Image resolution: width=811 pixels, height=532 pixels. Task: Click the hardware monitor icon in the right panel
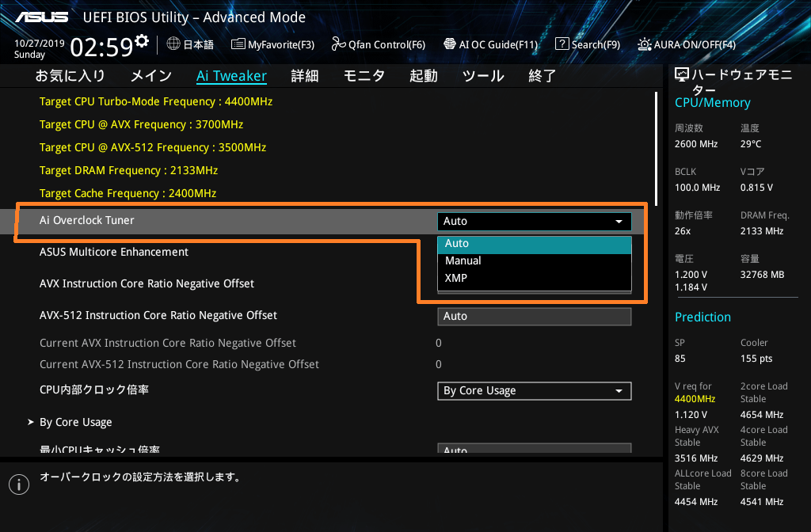(682, 75)
